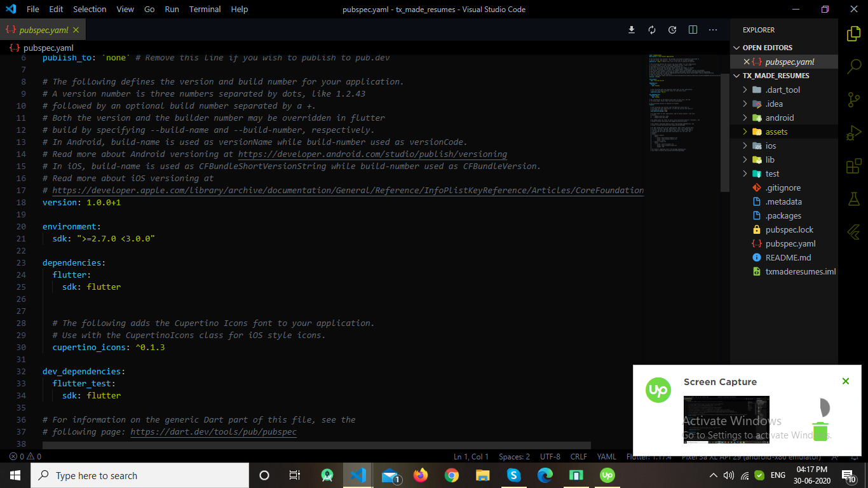
Task: Click the YAML language mode in status bar
Action: (606, 456)
